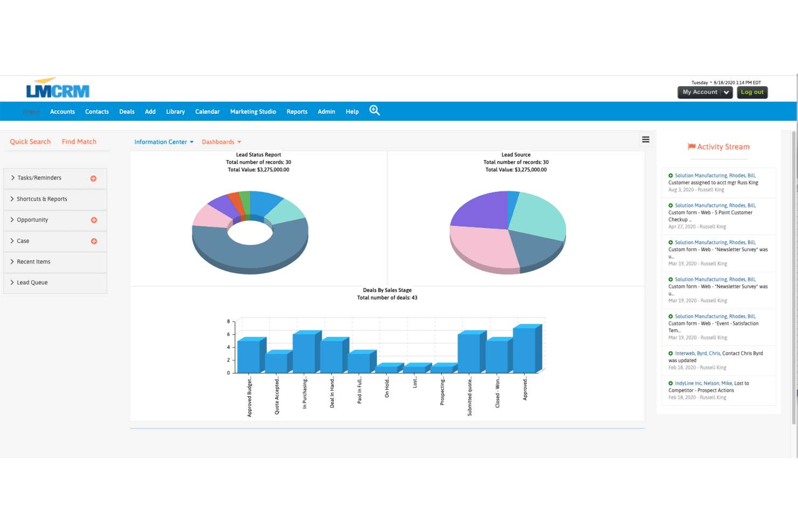Open the Information Center dropdown
798x532 pixels.
coord(164,142)
